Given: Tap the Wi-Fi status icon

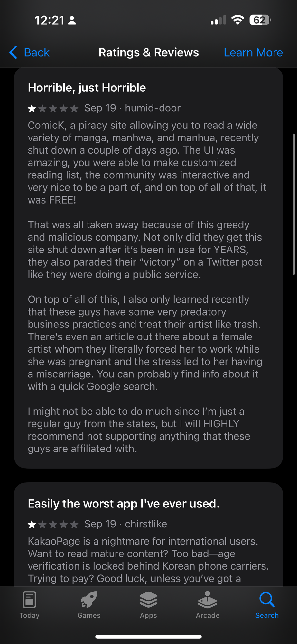Looking at the screenshot, I should (237, 20).
